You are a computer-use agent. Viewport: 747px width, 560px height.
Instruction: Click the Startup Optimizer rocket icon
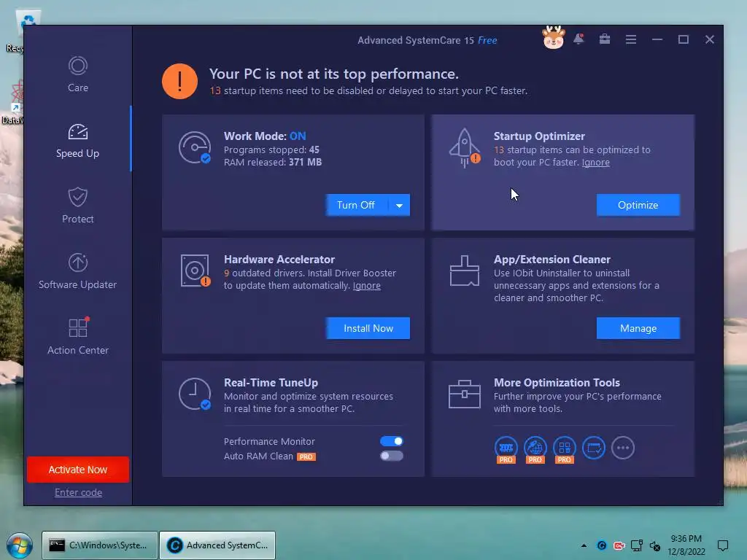tap(465, 147)
